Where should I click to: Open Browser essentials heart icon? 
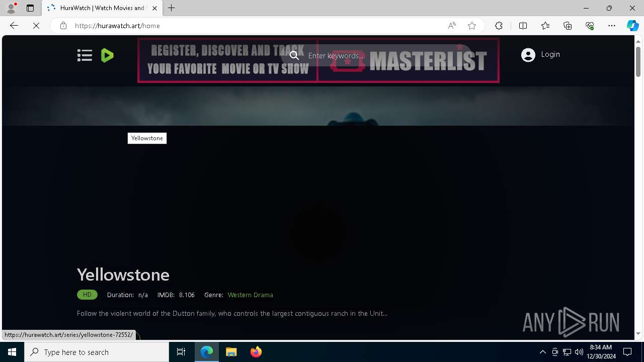point(590,26)
